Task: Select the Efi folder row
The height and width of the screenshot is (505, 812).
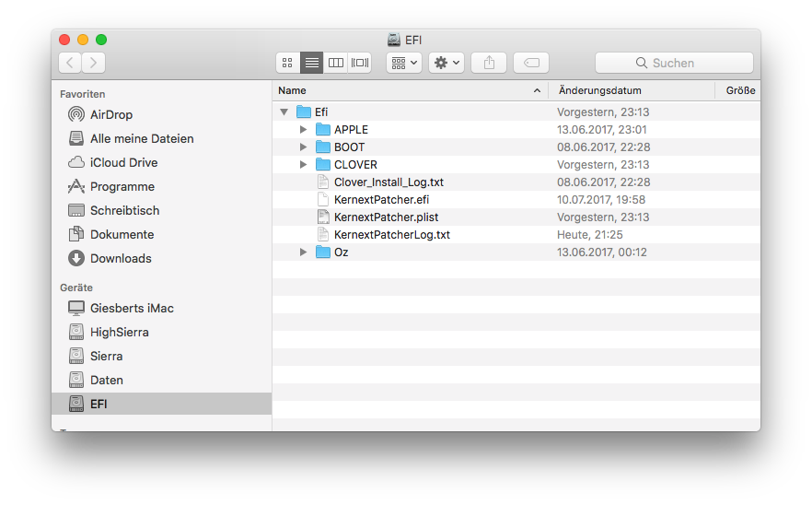Action: click(516, 112)
